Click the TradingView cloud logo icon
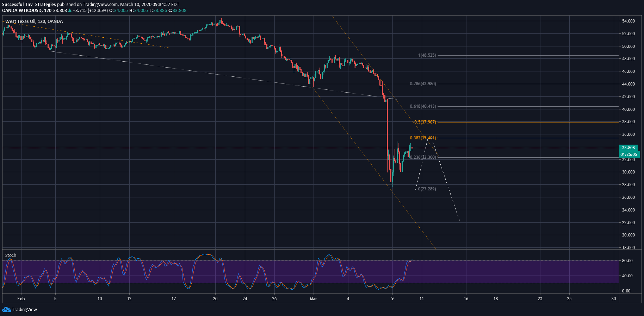The height and width of the screenshot is (316, 644). click(6, 310)
